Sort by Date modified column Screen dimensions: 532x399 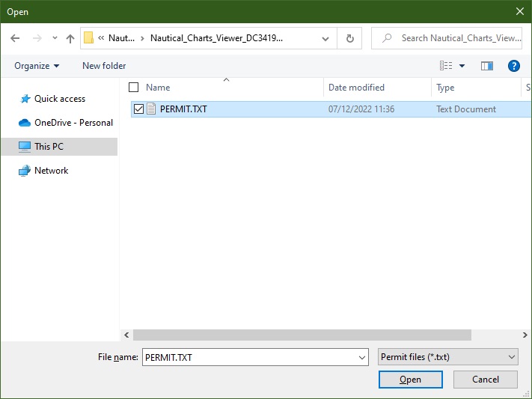pos(356,88)
